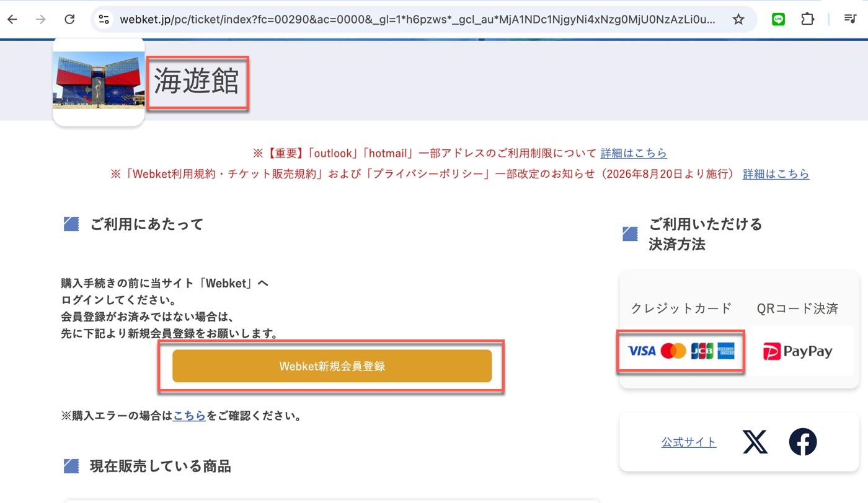Click the Webket新規会員登録 button
Viewport: 868px width, 503px height.
[x=332, y=366]
